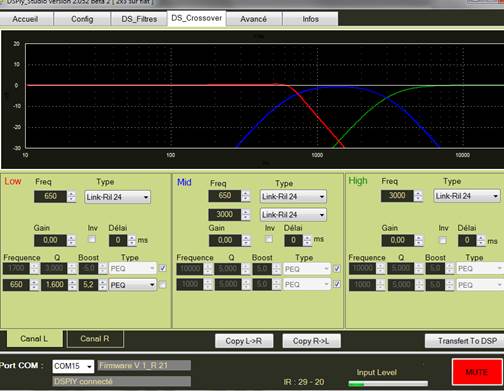
Task: Uncheck the Mid 1000 Hz PEQ row checkbox
Action: tap(337, 284)
